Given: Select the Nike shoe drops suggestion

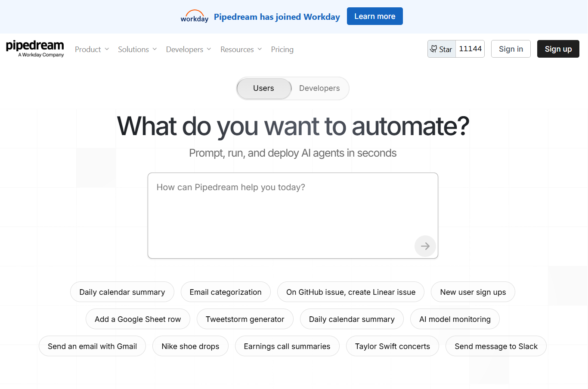Looking at the screenshot, I should tap(190, 346).
